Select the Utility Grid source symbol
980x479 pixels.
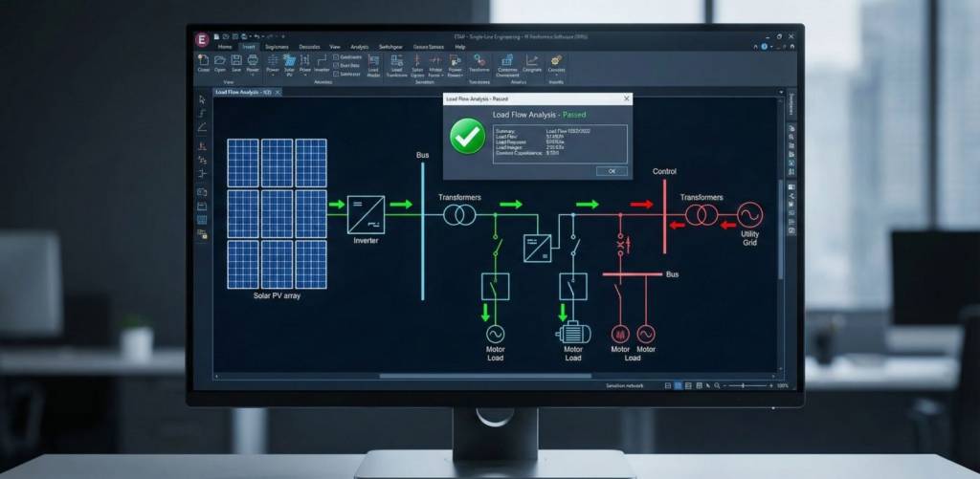point(749,215)
